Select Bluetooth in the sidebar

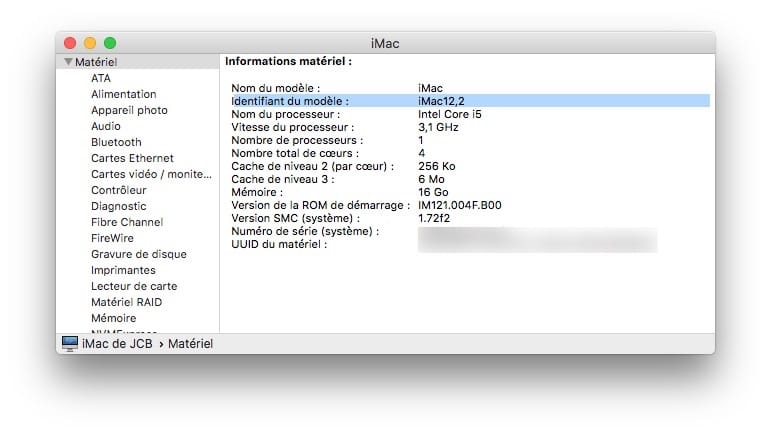(x=116, y=142)
